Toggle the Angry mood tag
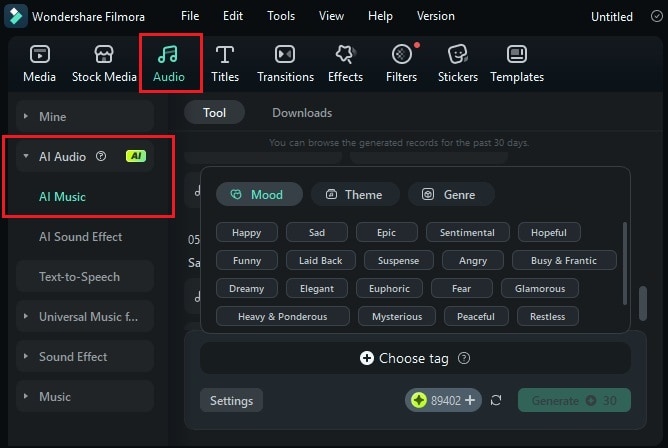The width and height of the screenshot is (668, 448). [473, 260]
